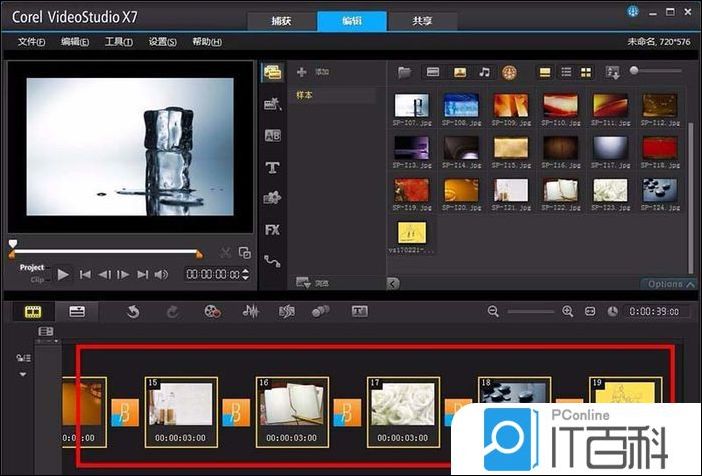The height and width of the screenshot is (476, 702).
Task: Open the 文件 (File) menu
Action: click(32, 42)
